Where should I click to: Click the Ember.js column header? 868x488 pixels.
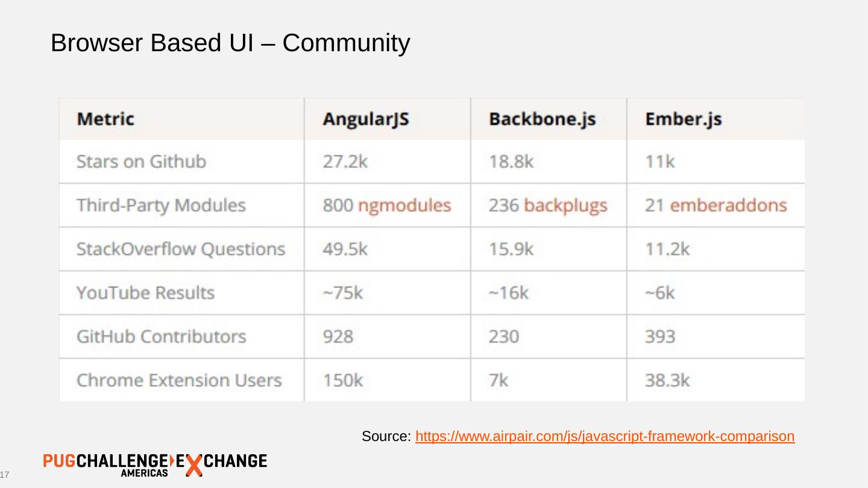(x=683, y=119)
